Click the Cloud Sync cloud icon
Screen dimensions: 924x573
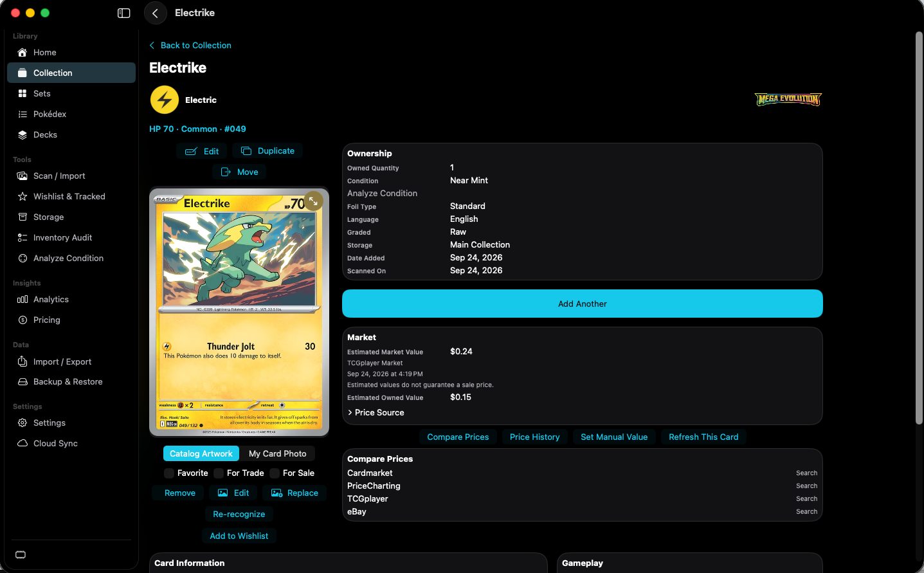pos(23,443)
